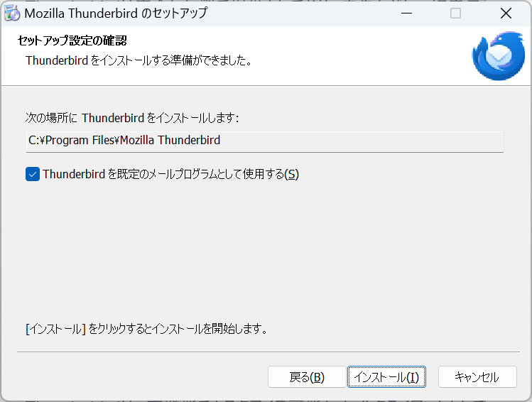
Task: Select the Mozilla Thunderbird folder text in the path
Action: [x=170, y=140]
